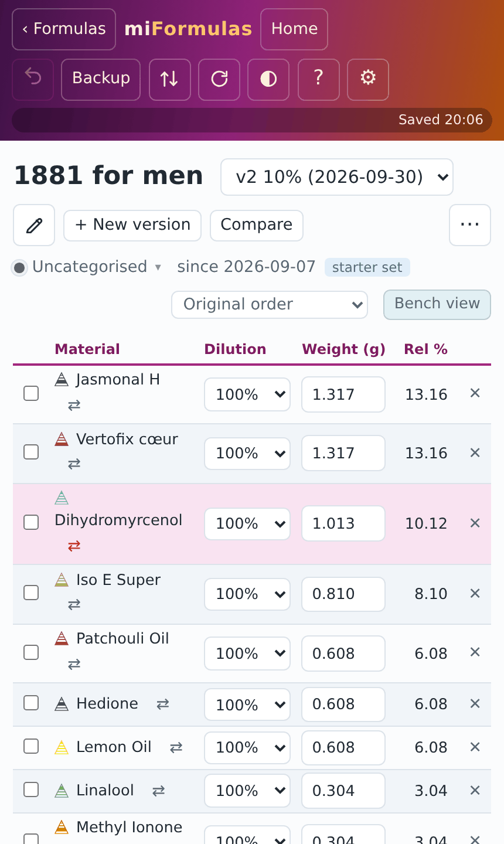This screenshot has width=504, height=844.
Task: Remove Patchouli Oil row with X
Action: [x=475, y=652]
